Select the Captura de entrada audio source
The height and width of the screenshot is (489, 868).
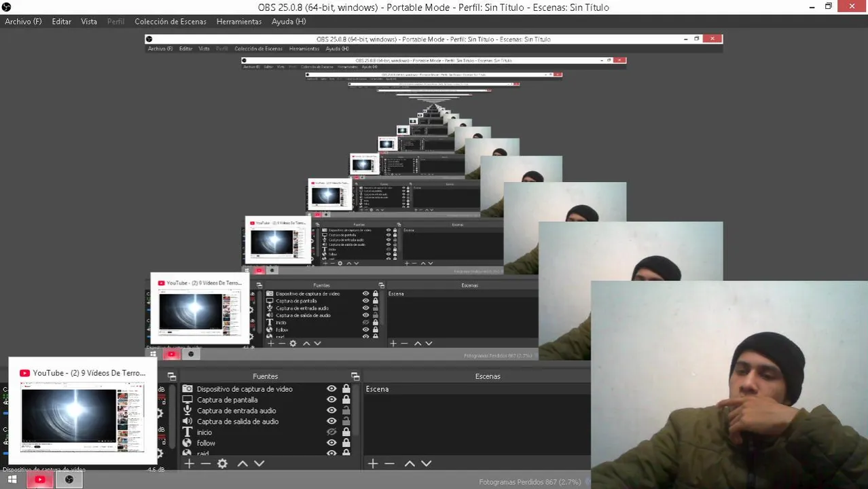(x=236, y=411)
